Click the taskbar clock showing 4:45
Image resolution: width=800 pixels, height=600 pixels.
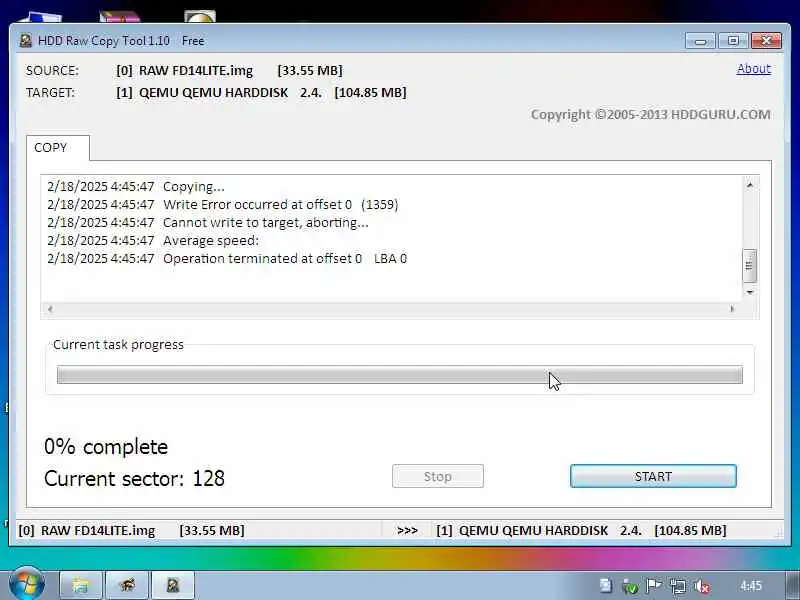751,586
